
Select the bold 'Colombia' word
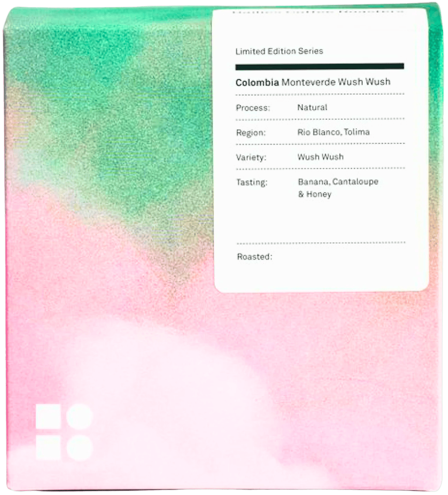[257, 82]
